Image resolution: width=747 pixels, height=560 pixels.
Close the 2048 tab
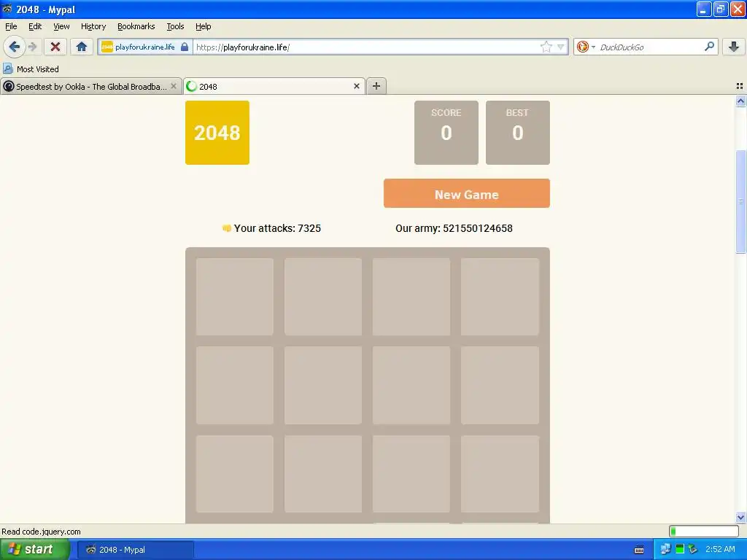pos(356,86)
